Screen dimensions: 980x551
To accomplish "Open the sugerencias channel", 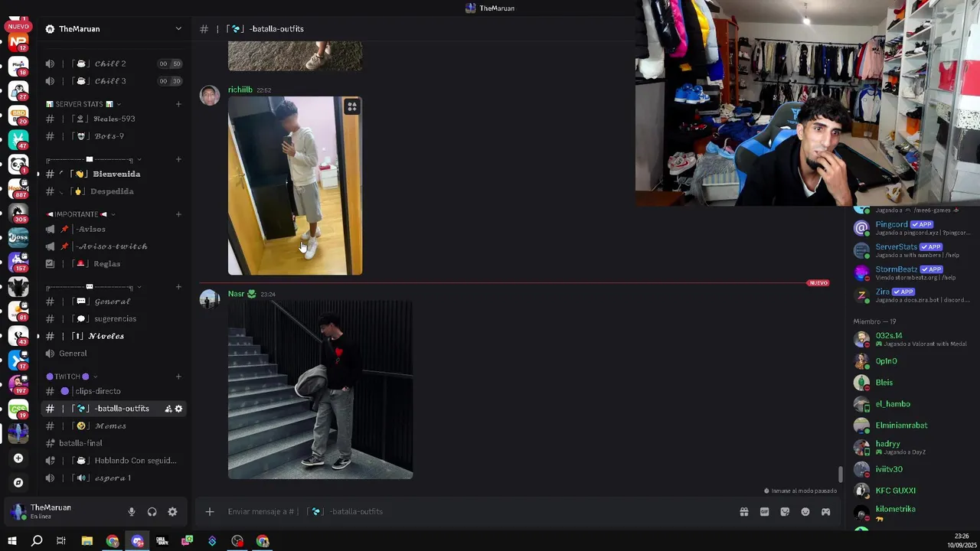I will click(113, 318).
